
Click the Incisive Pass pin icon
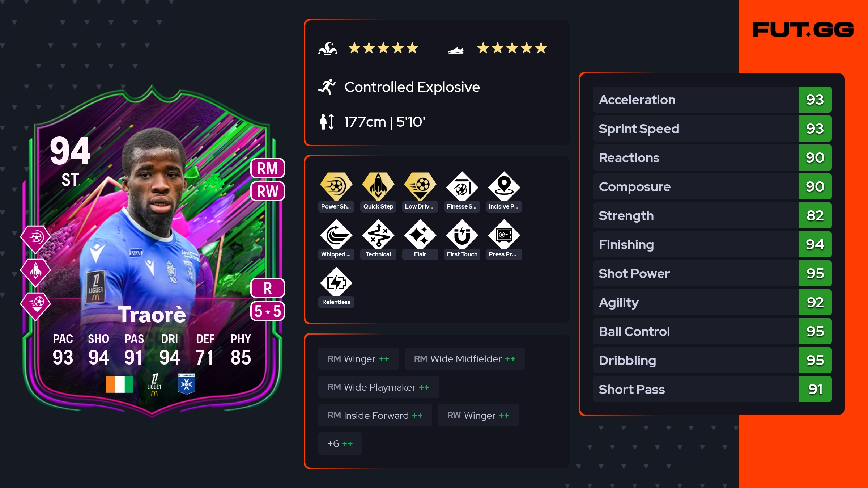[504, 186]
